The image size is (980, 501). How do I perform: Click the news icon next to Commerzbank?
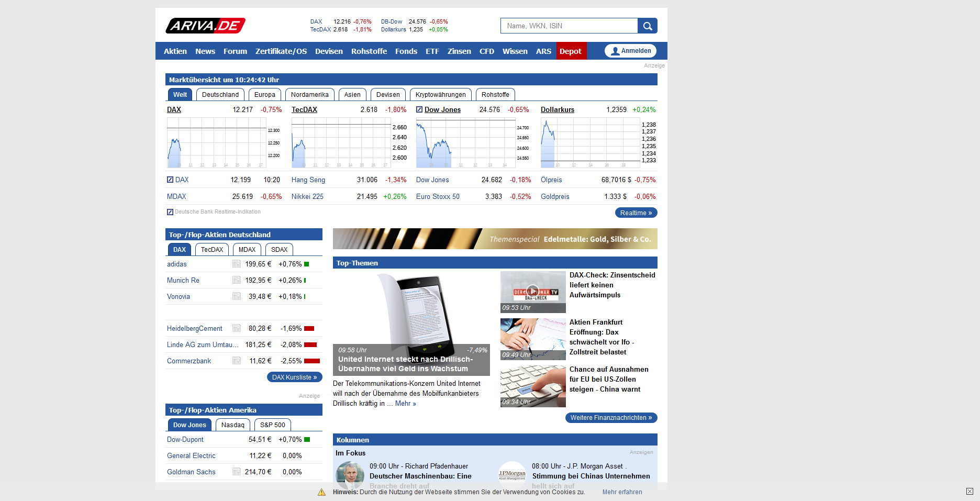pyautogui.click(x=237, y=361)
